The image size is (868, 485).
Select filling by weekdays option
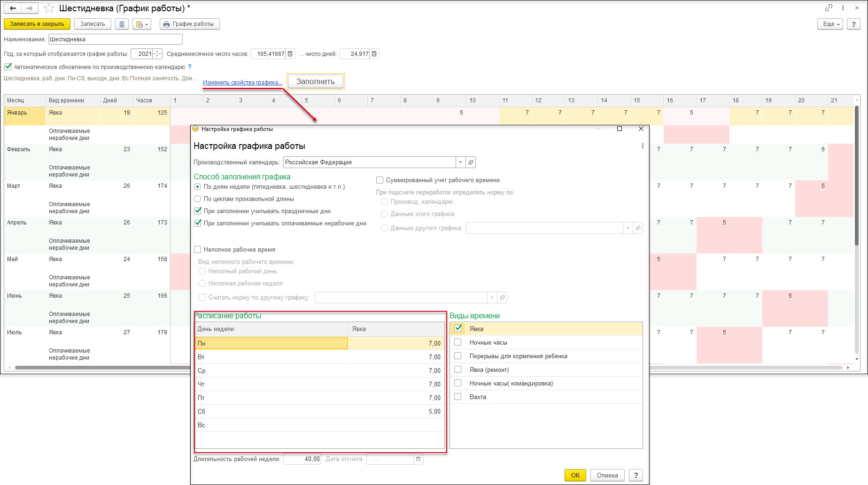pyautogui.click(x=198, y=187)
